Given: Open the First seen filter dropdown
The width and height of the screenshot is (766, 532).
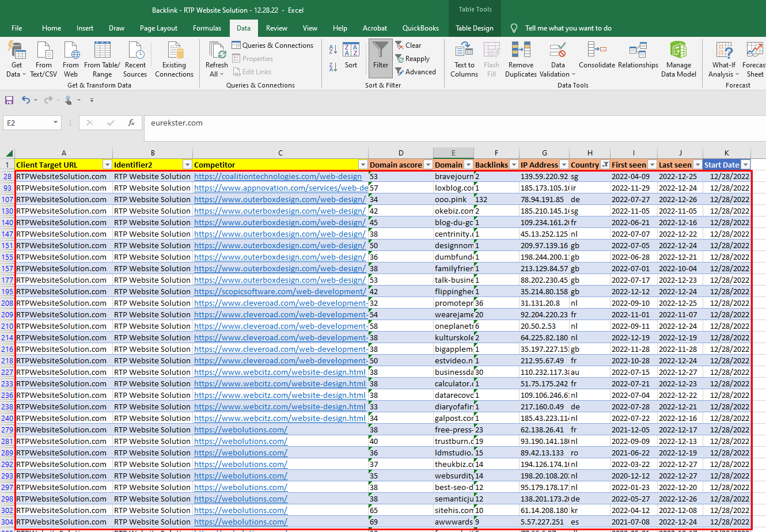Looking at the screenshot, I should point(652,165).
